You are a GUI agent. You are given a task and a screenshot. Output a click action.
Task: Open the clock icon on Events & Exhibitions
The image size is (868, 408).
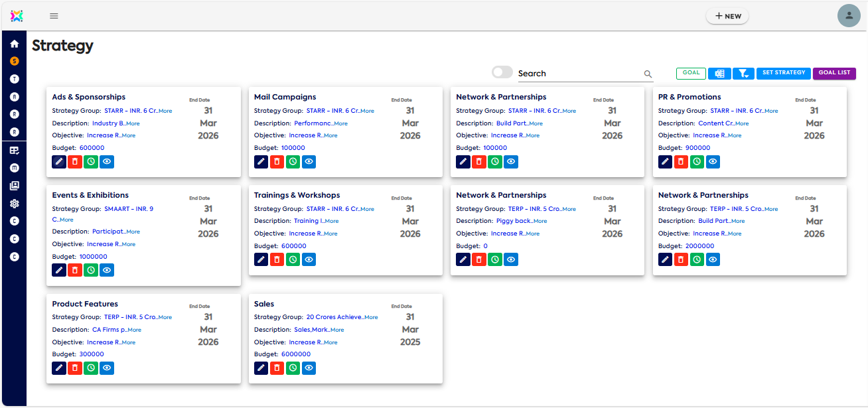91,270
